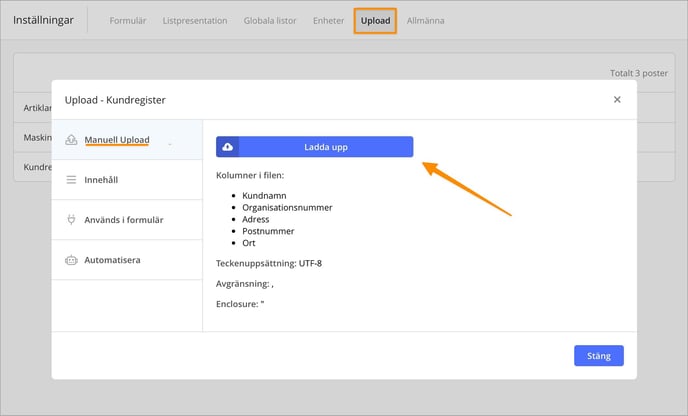Image resolution: width=688 pixels, height=416 pixels.
Task: Click the robot icon next to Automatisera
Action: pos(71,260)
